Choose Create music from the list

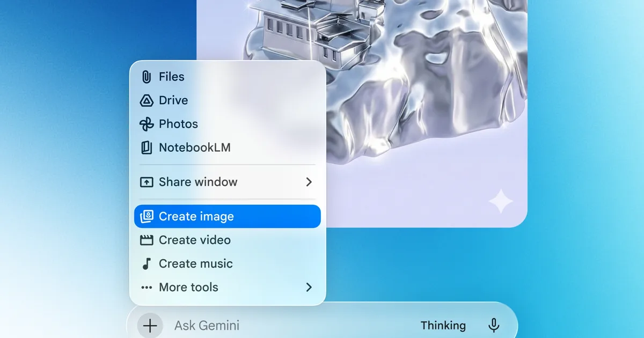[195, 263]
